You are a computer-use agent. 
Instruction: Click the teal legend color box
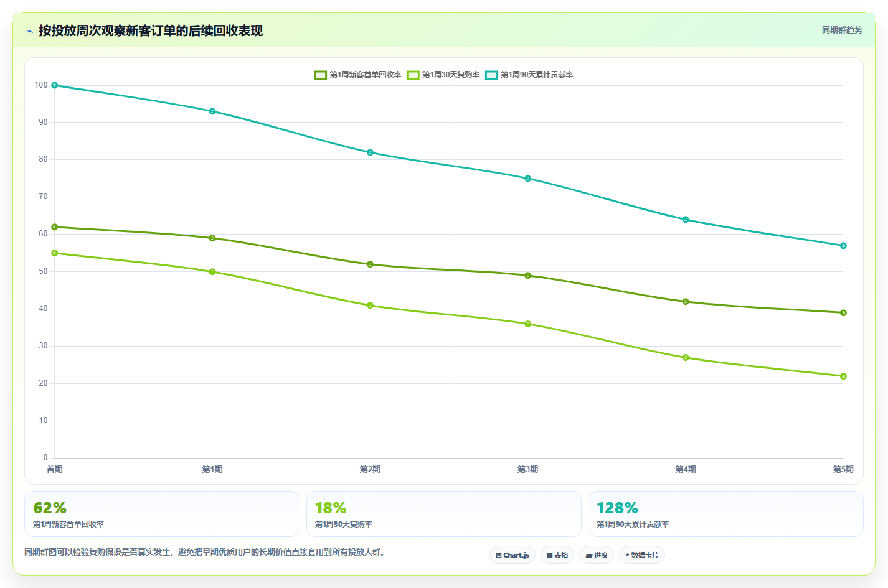click(x=491, y=75)
